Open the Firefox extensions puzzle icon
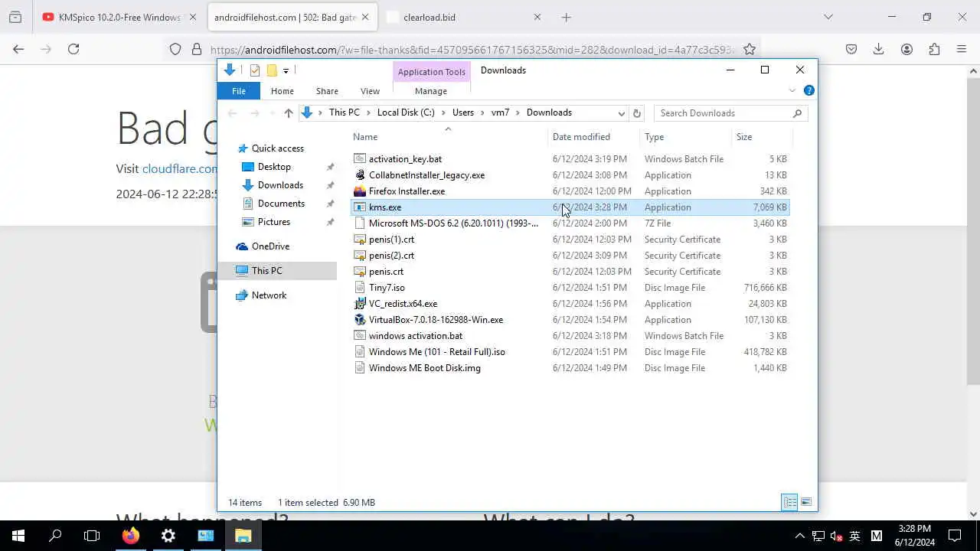Viewport: 980px width, 551px height. tap(934, 49)
